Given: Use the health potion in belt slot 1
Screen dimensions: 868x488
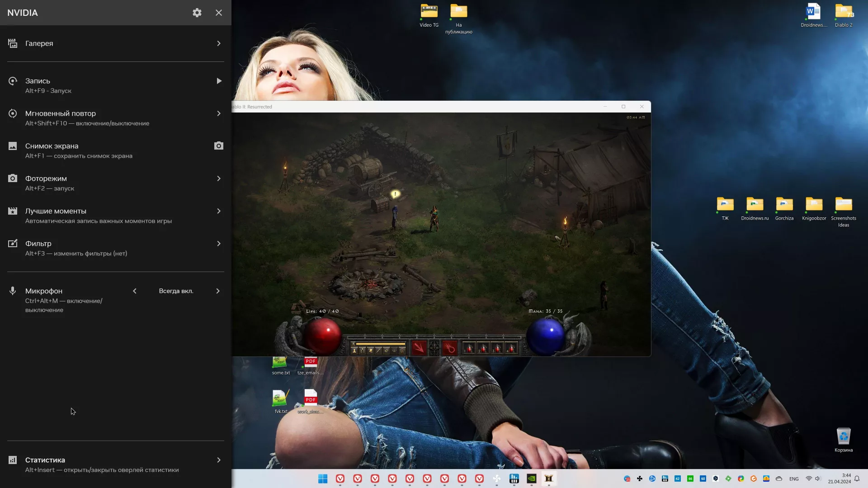Looking at the screenshot, I should coord(469,348).
